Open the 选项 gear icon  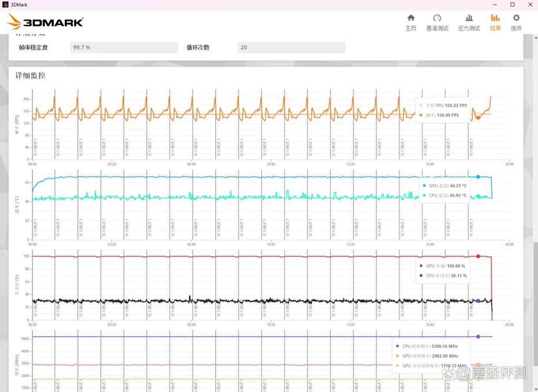[516, 18]
